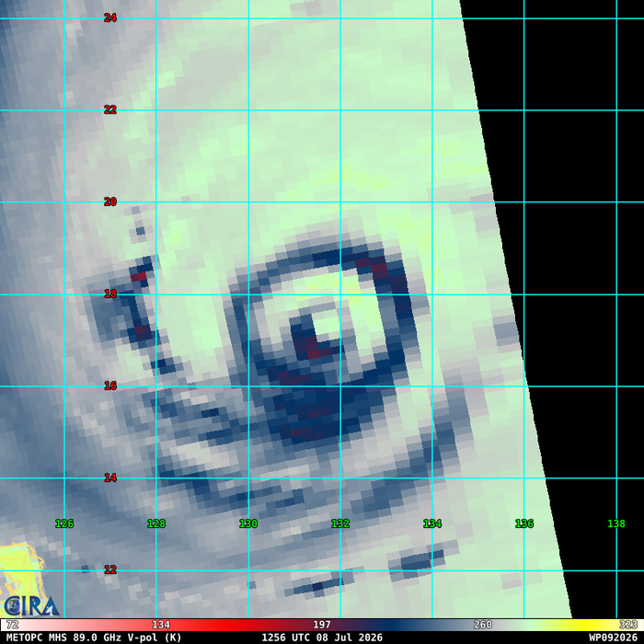The image size is (644, 644).
Task: Click the 1256 UTC 08 Jul 2026 timestamp
Action: tap(322, 638)
